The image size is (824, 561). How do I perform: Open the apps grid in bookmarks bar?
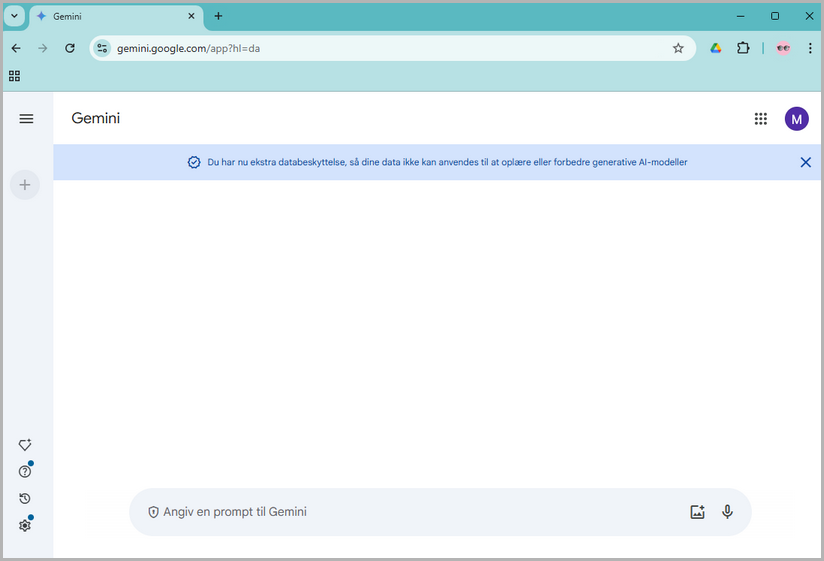point(15,76)
